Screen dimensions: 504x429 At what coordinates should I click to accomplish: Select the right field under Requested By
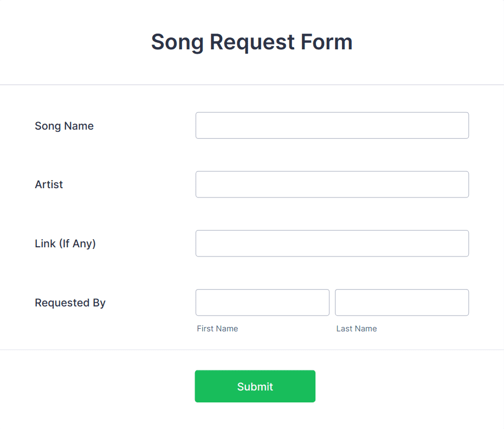coord(401,302)
